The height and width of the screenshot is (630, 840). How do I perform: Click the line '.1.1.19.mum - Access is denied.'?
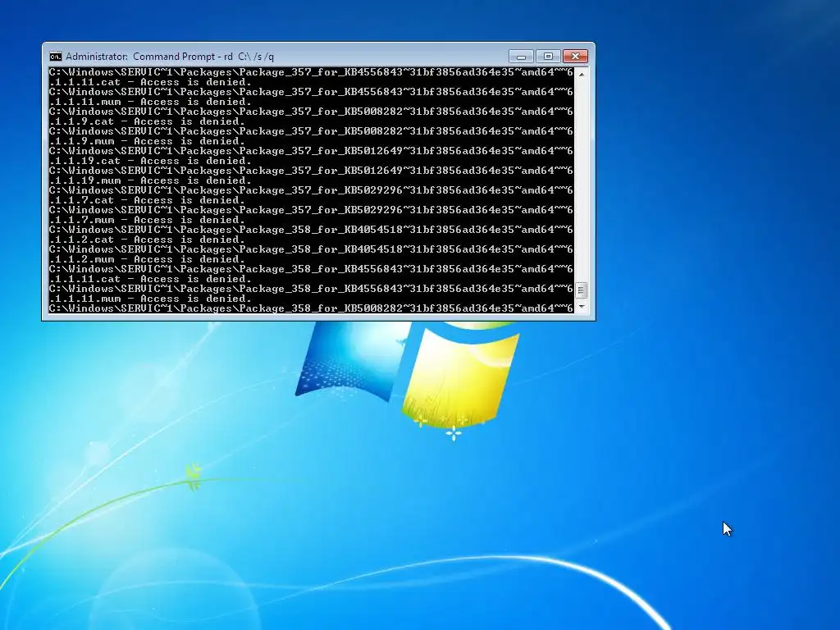coord(150,180)
